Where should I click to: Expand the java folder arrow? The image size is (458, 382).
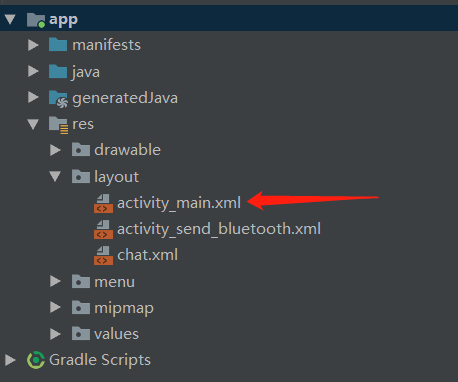point(33,71)
